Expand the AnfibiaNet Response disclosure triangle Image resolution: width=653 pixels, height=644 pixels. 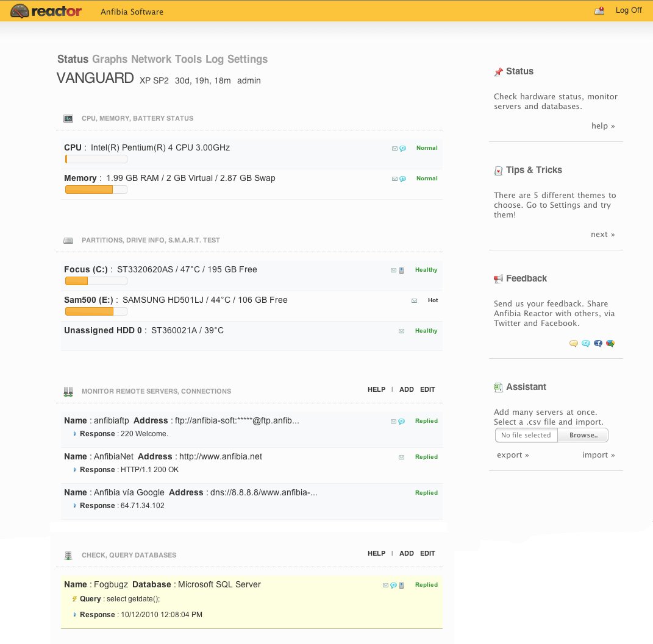(75, 470)
